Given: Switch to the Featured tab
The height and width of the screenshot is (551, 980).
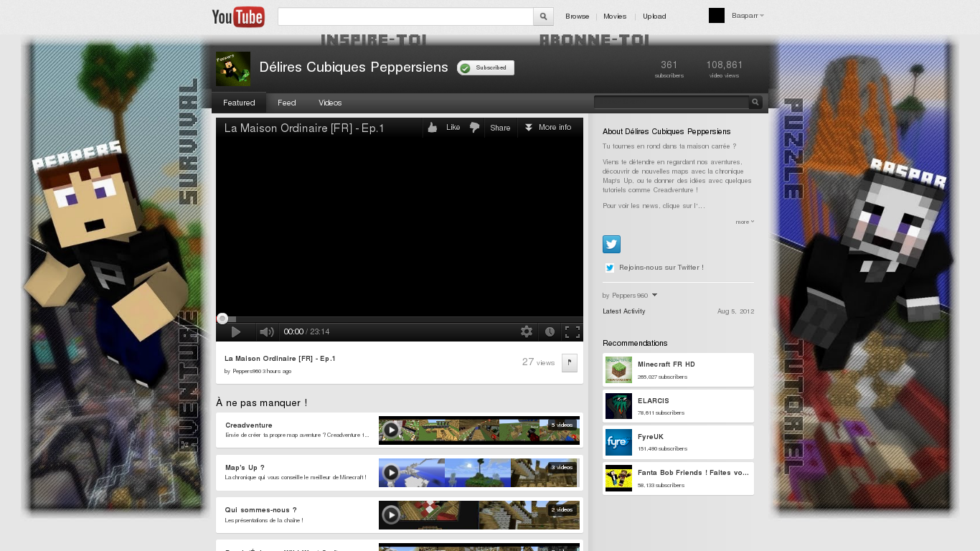Looking at the screenshot, I should (239, 103).
